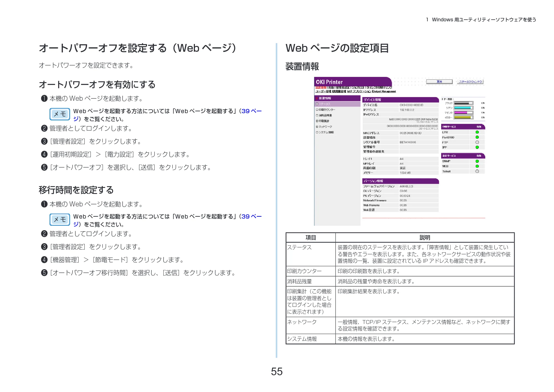554x392 pixels.
Task: Click the メモ icon under オートパワーオフを有効にする
Action: 60,114
